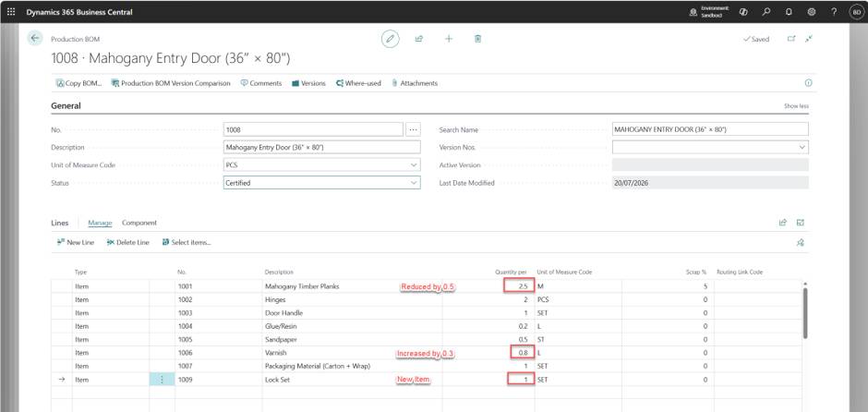Click the lines grid vertical scrollbar
The width and height of the screenshot is (868, 412).
point(805,313)
